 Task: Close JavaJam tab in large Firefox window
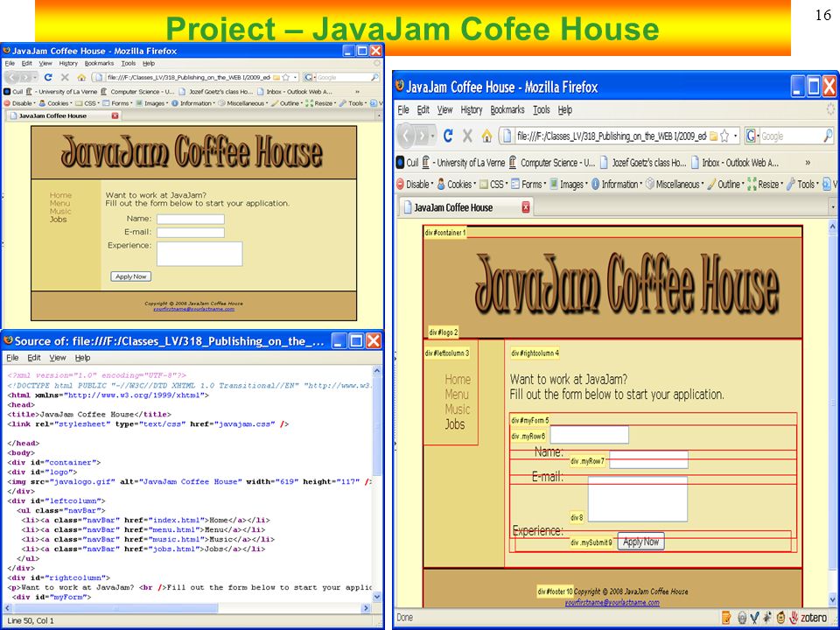click(526, 207)
